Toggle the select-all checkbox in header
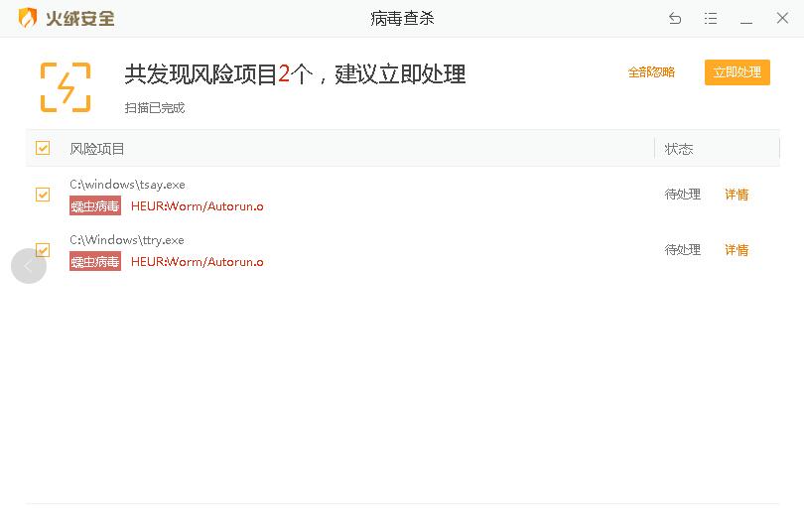This screenshot has height=532, width=804. point(43,148)
